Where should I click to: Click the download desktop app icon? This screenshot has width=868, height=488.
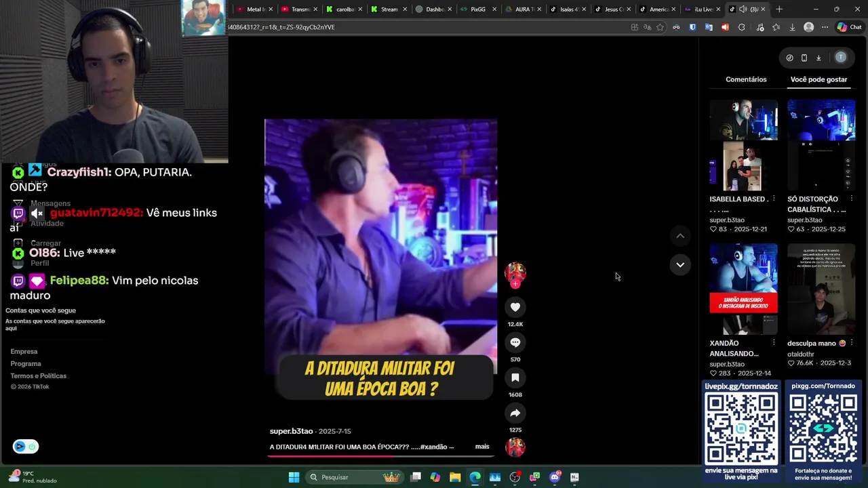818,58
